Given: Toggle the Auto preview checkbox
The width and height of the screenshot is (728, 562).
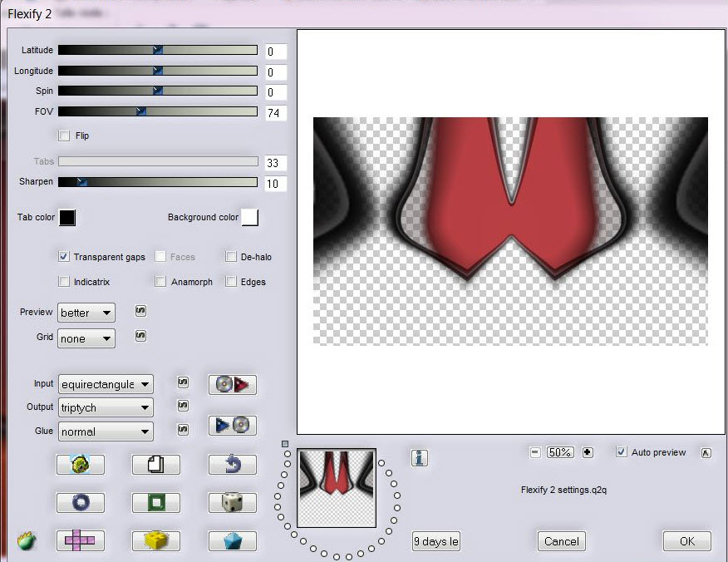Looking at the screenshot, I should coord(622,452).
